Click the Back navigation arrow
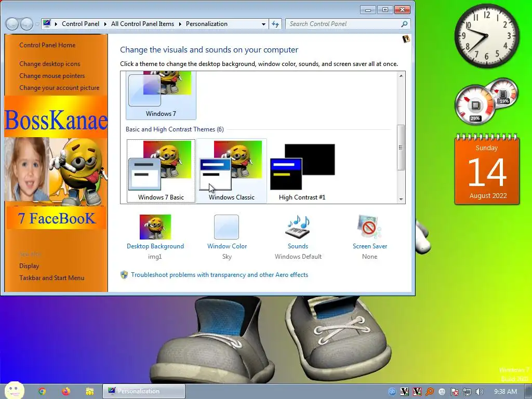The width and height of the screenshot is (532, 399). (12, 24)
